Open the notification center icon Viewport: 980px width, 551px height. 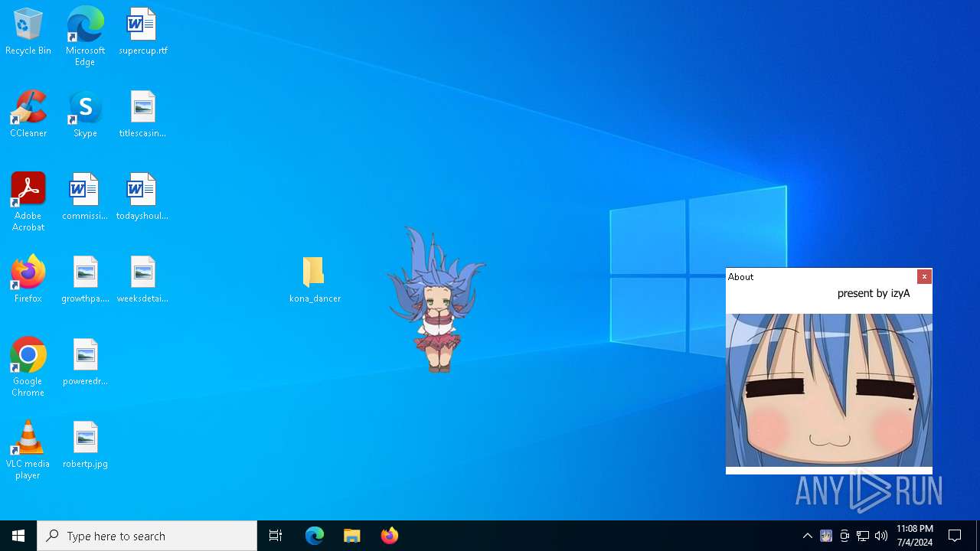coord(955,536)
